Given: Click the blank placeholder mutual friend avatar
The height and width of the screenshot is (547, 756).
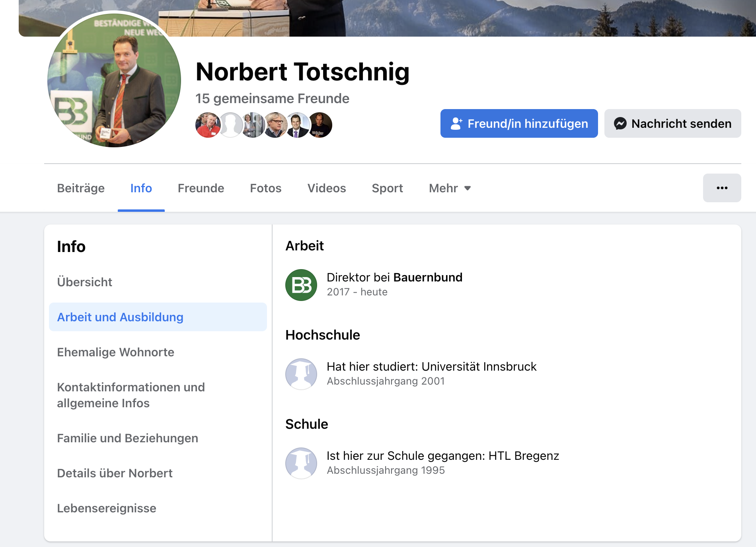Looking at the screenshot, I should click(x=230, y=125).
